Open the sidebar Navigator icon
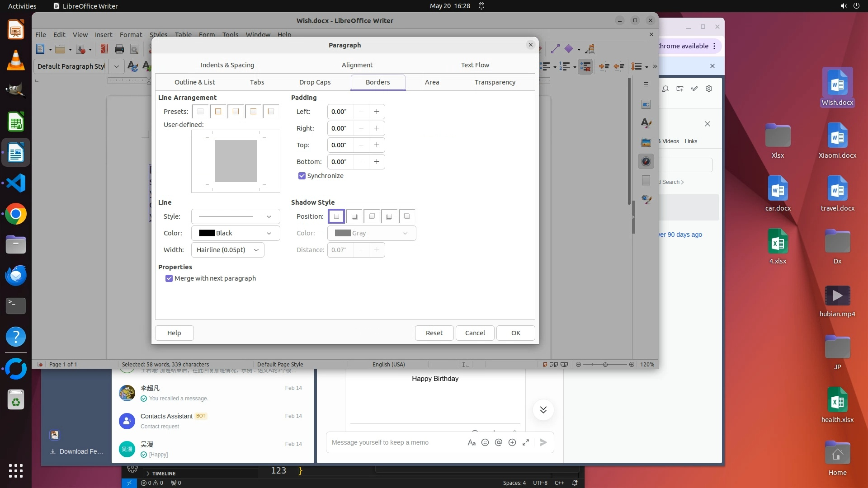The height and width of the screenshot is (488, 868). [646, 161]
